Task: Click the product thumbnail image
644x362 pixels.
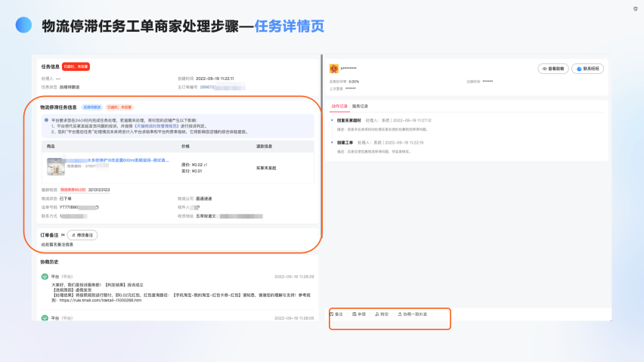Action: point(56,166)
